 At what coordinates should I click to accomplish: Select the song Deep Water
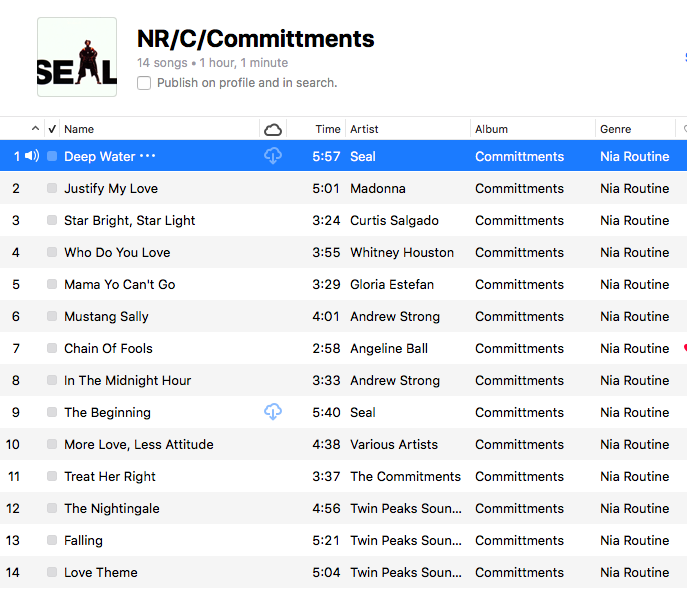tap(99, 156)
